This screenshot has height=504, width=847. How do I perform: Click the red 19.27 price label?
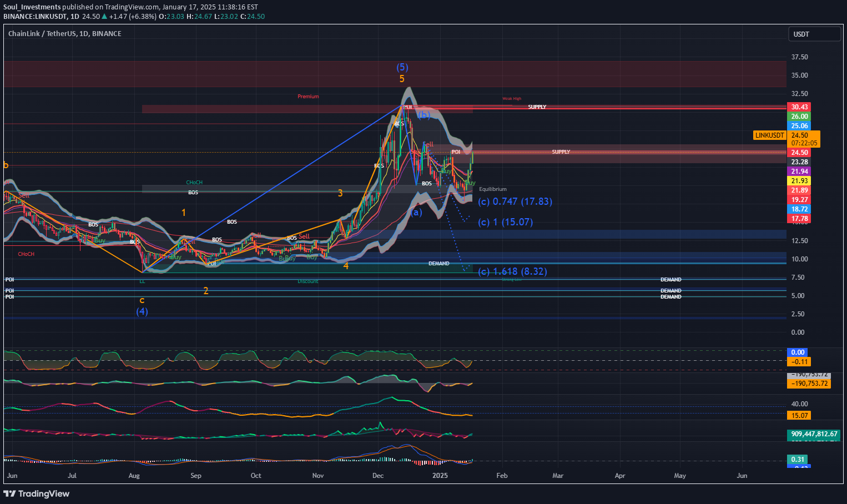[x=799, y=200]
